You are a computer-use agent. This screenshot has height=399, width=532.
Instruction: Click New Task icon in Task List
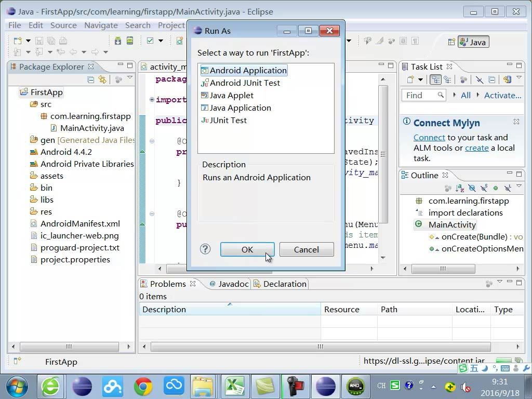410,79
